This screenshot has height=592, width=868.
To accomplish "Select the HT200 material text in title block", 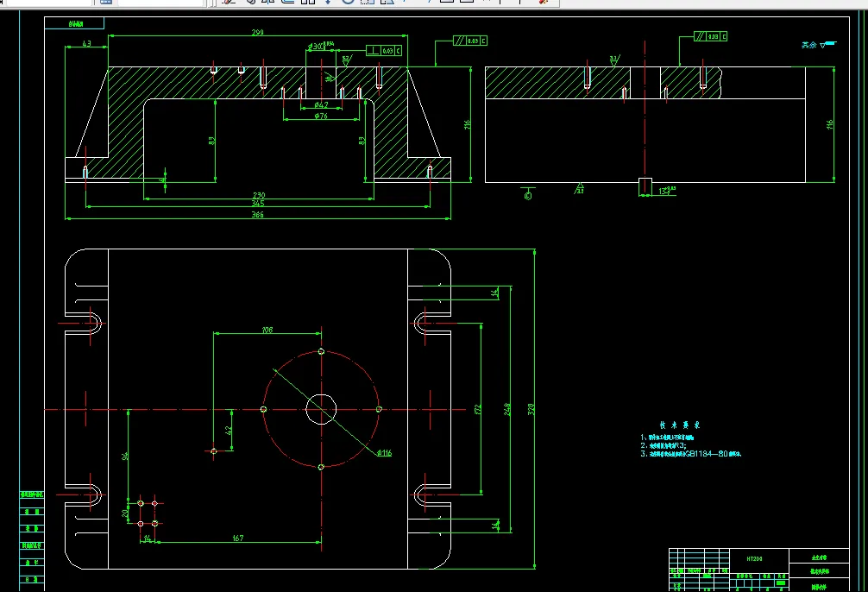I will click(754, 558).
